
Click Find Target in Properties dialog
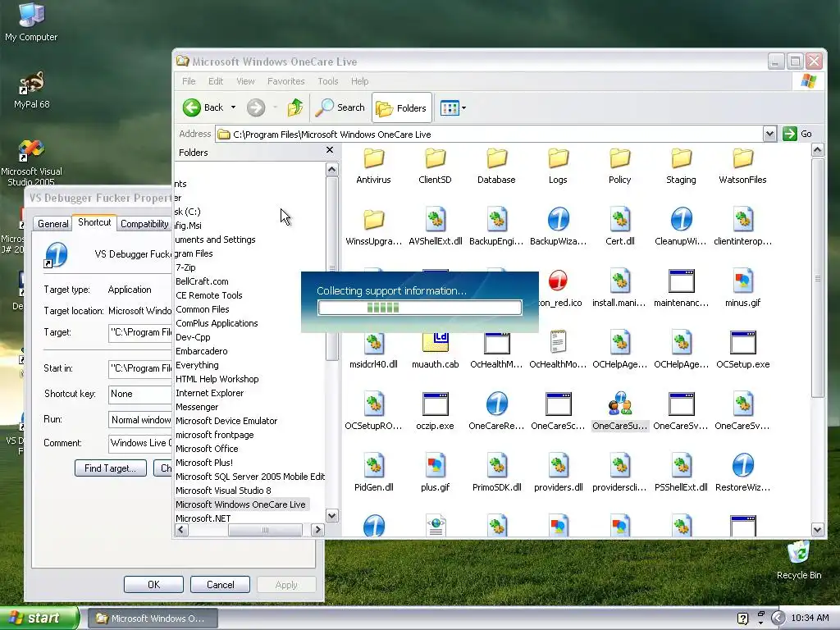coord(111,468)
